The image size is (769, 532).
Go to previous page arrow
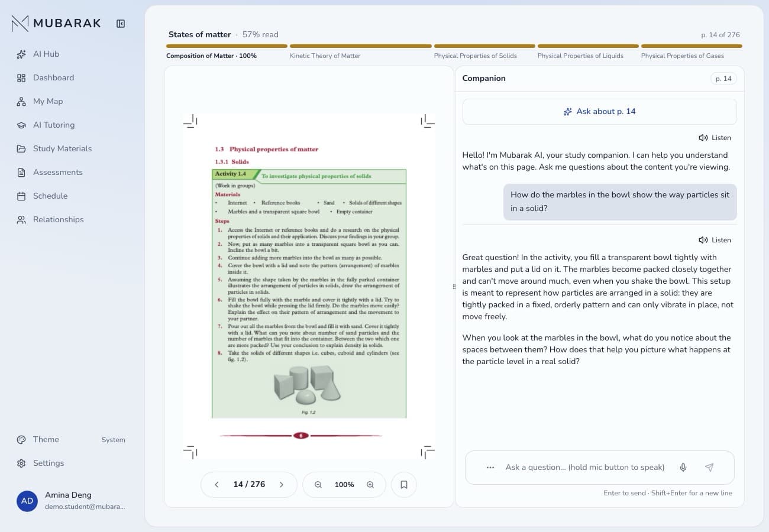217,485
